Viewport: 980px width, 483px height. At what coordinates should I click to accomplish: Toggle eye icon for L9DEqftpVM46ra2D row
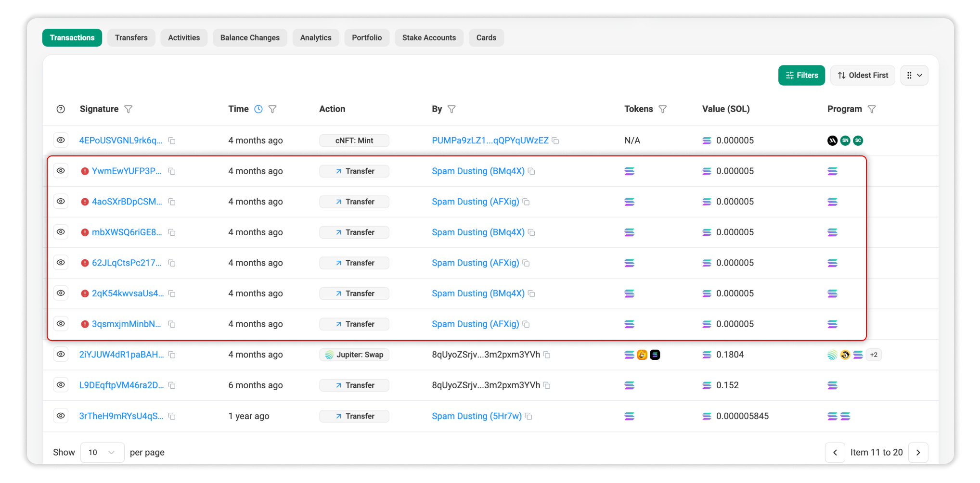click(x=61, y=385)
